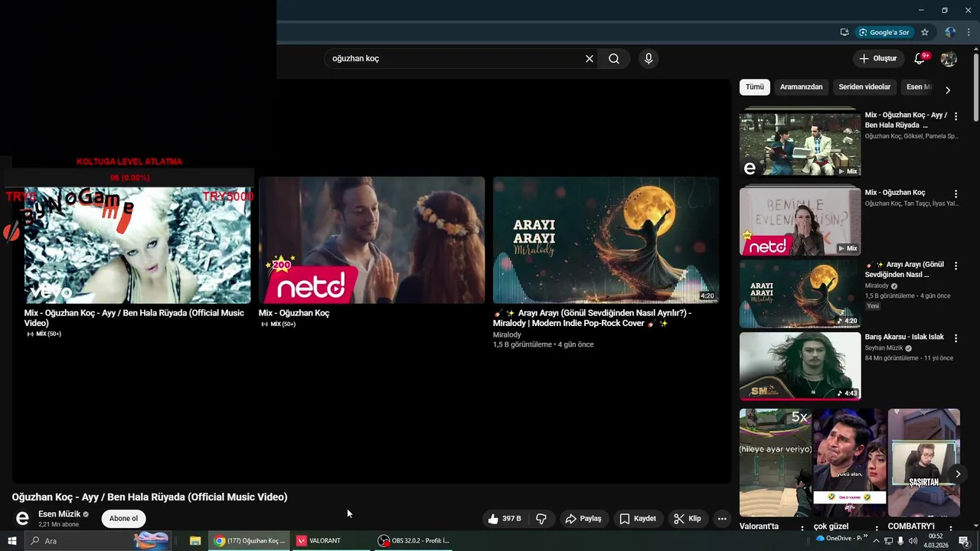Play end-screen netd Mix - Oğuzhan Koç thumbnail
This screenshot has height=551, width=980.
371,240
